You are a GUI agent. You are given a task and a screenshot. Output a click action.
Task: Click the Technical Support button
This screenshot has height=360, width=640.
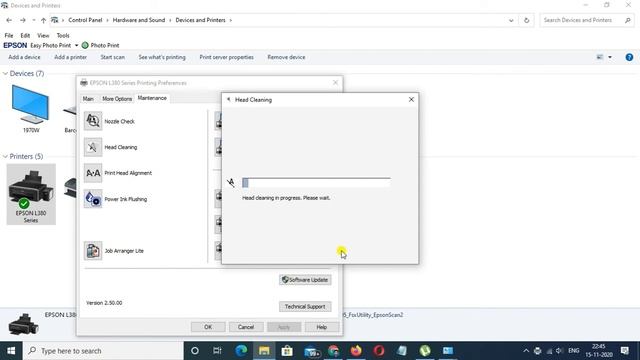tap(305, 307)
